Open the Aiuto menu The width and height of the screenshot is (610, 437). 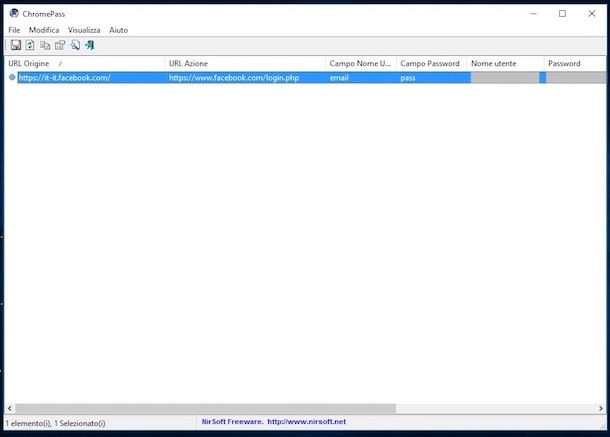pyautogui.click(x=118, y=30)
